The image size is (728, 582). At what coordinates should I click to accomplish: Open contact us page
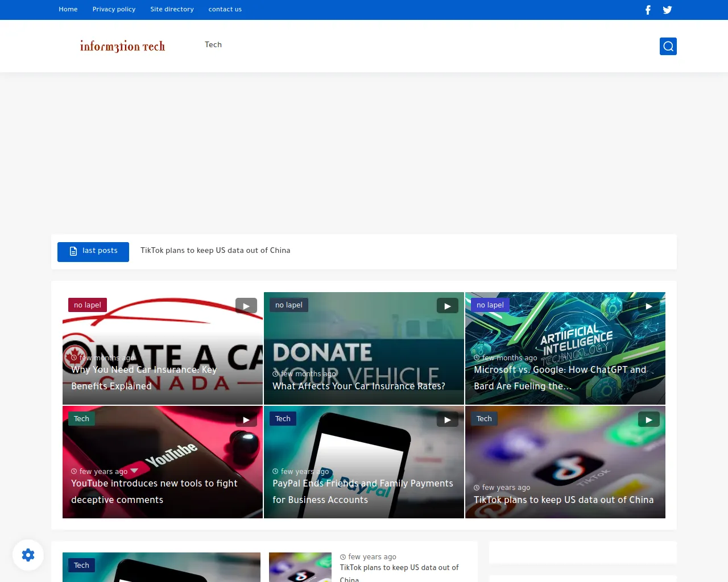tap(225, 9)
